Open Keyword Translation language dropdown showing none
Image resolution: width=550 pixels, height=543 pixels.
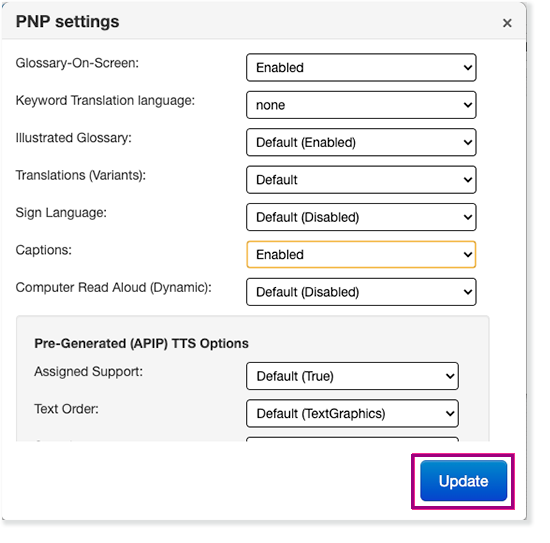[x=361, y=105]
